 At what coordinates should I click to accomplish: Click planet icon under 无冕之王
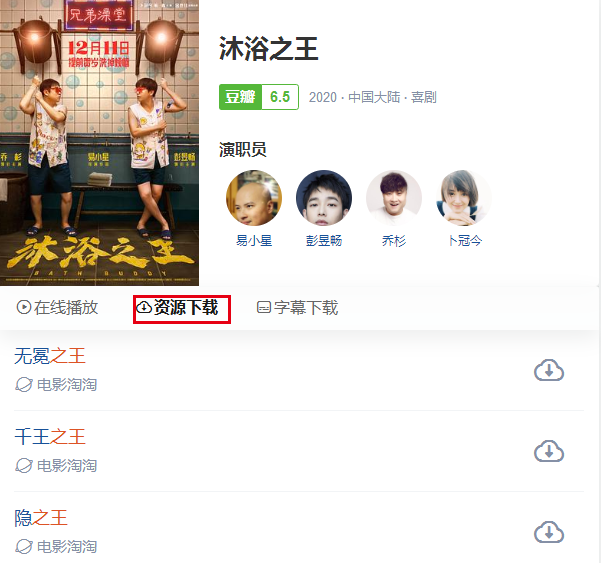pos(24,384)
